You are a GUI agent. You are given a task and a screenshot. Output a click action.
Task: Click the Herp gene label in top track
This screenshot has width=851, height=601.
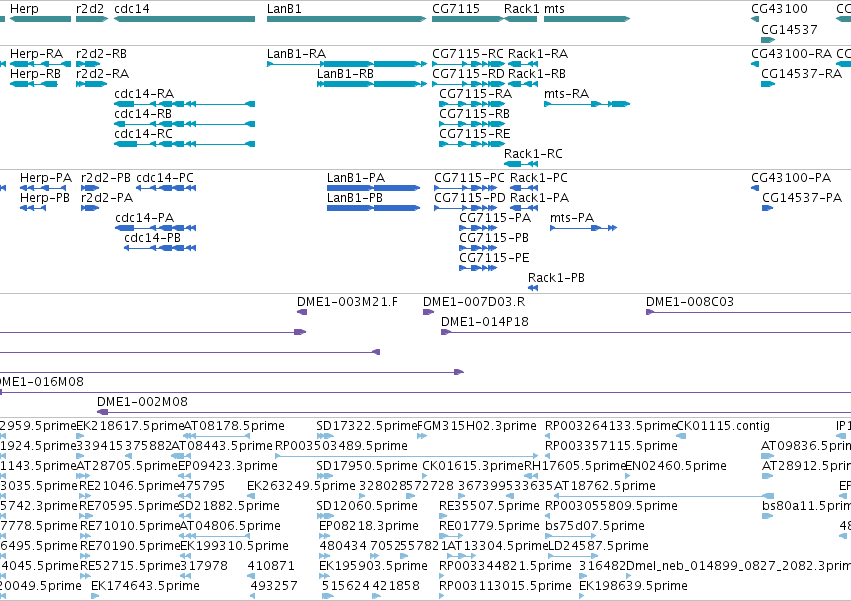[x=24, y=9]
